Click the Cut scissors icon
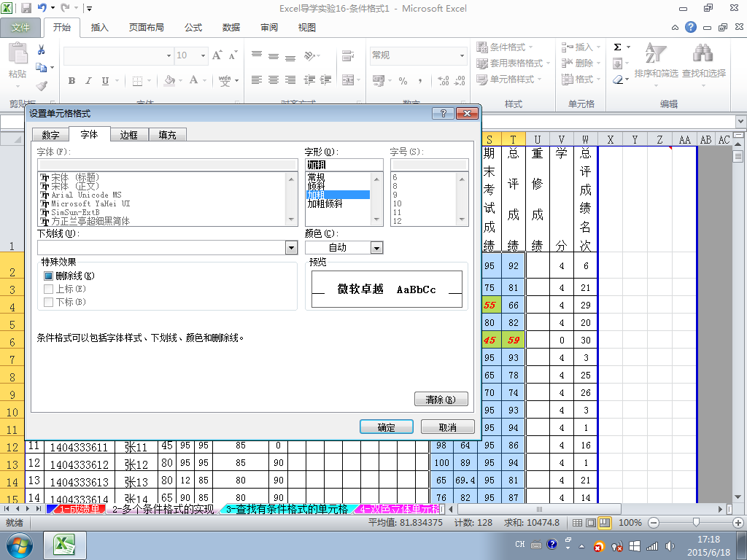Viewport: 747px width, 560px height. tap(41, 50)
